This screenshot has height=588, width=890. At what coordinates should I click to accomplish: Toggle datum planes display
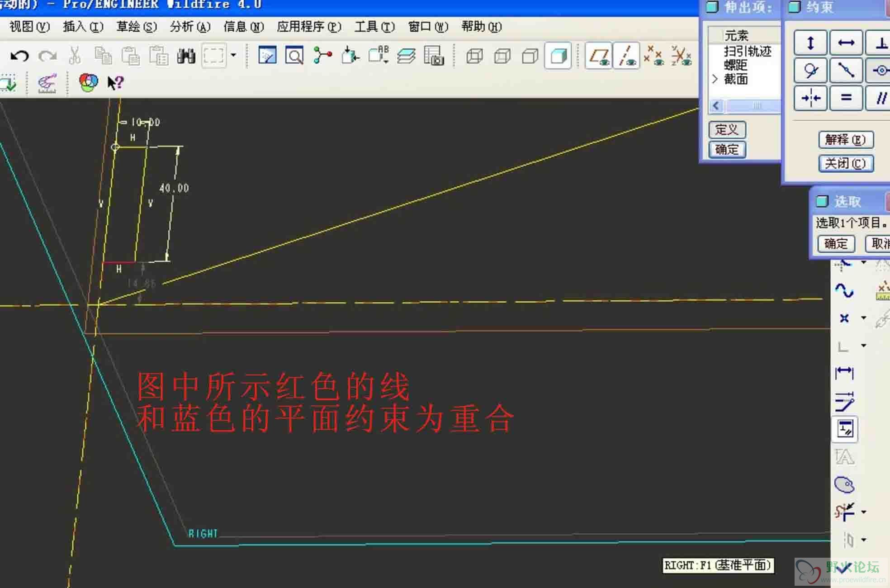click(599, 56)
